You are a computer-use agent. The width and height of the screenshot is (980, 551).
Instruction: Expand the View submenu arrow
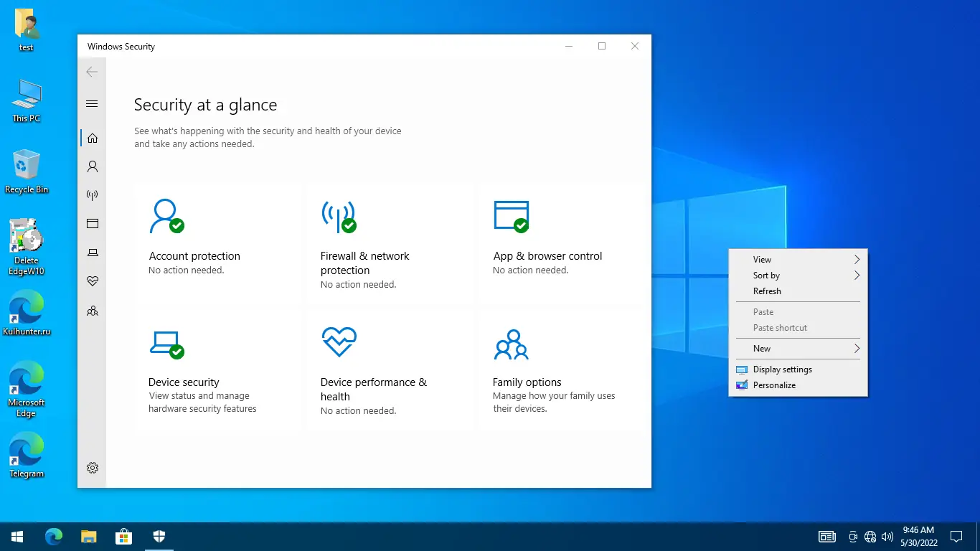click(x=857, y=260)
